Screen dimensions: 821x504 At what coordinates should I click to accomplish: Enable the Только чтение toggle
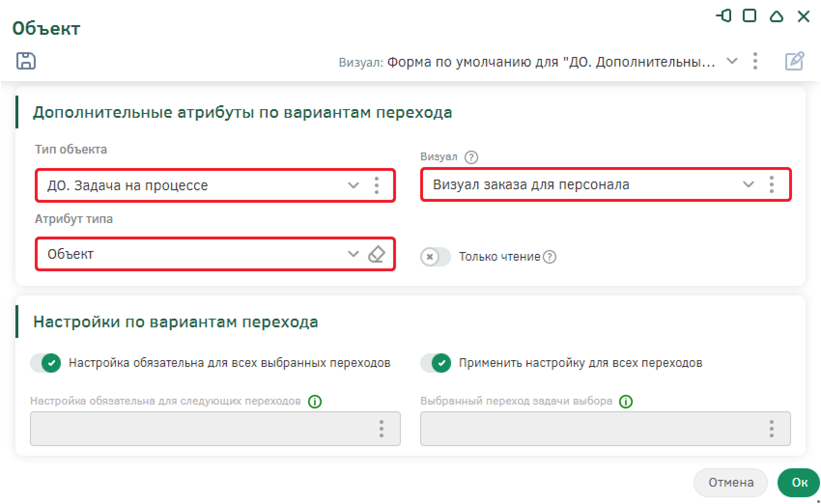(x=435, y=257)
